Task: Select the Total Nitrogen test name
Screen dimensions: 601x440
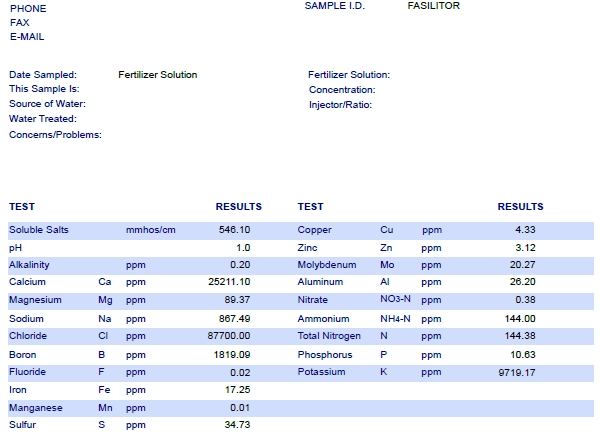Action: point(329,336)
